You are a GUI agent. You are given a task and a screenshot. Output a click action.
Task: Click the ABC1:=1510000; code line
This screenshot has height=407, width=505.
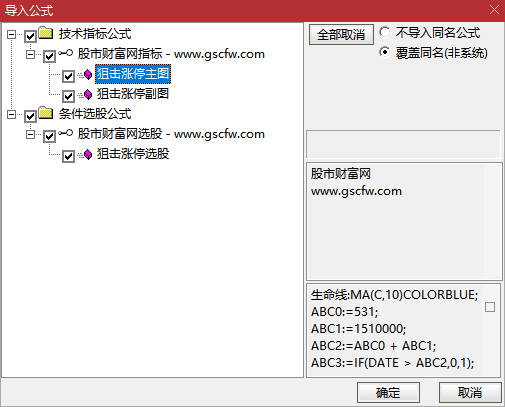(358, 329)
